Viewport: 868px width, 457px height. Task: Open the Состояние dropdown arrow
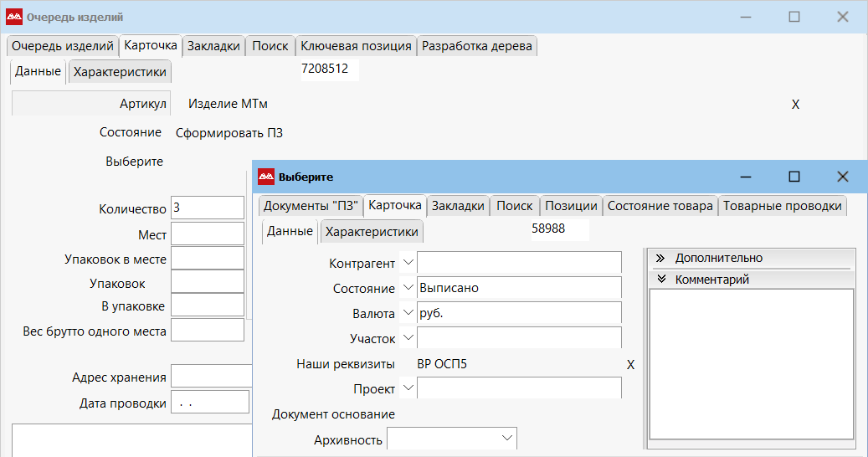tap(408, 288)
